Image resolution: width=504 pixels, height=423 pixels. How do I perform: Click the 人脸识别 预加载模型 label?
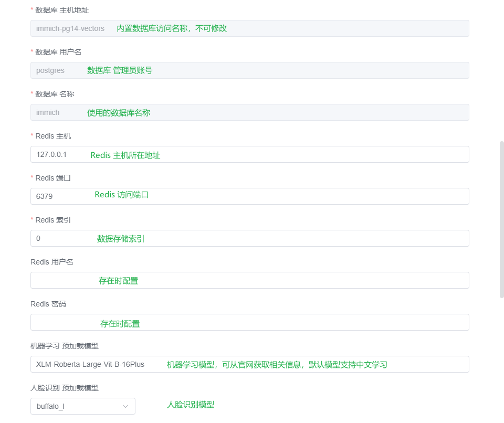65,388
